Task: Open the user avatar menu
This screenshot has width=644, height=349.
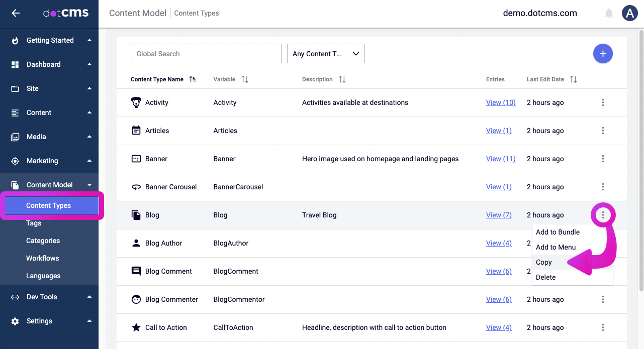Action: pyautogui.click(x=629, y=14)
